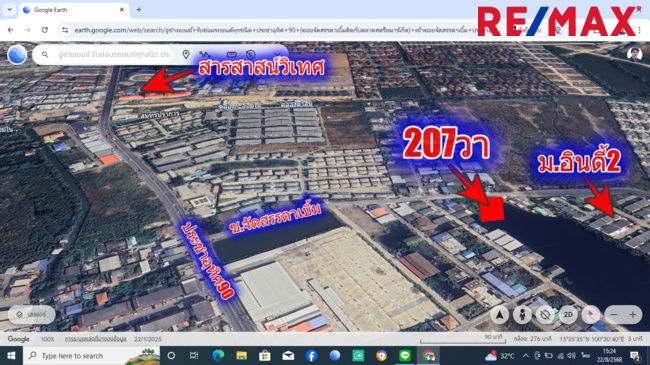Viewport: 650px width, 365px height.
Task: Reload the current page
Action: (45, 30)
